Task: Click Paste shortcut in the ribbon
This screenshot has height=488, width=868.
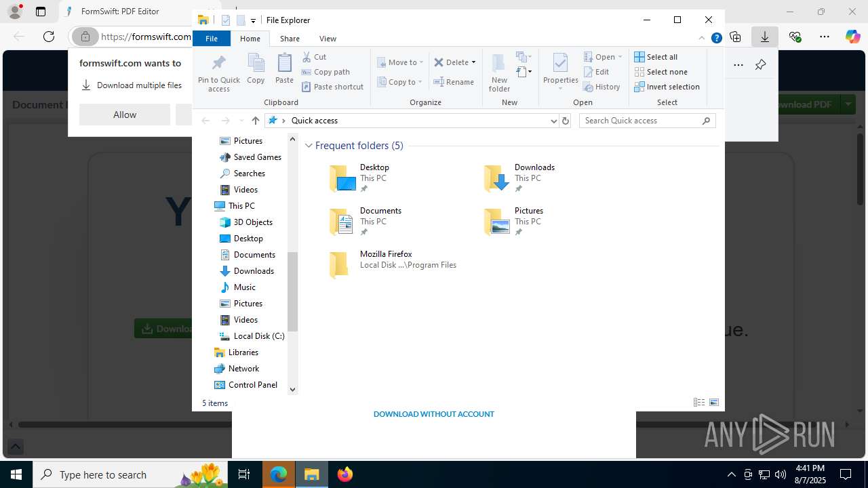Action: [332, 87]
